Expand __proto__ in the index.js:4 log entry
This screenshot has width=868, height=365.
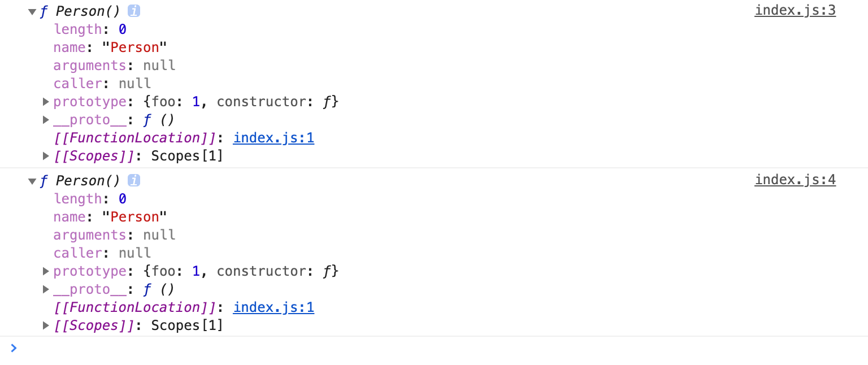pos(46,289)
